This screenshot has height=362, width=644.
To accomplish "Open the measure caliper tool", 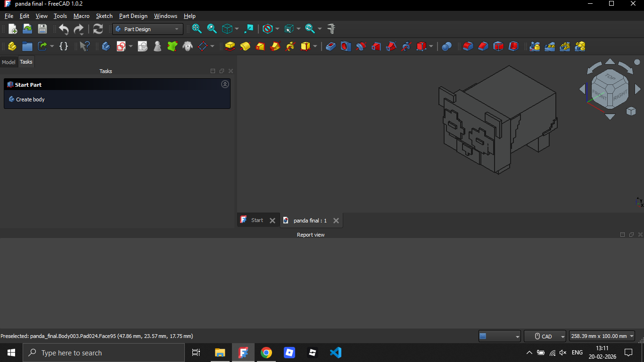I will pyautogui.click(x=331, y=29).
